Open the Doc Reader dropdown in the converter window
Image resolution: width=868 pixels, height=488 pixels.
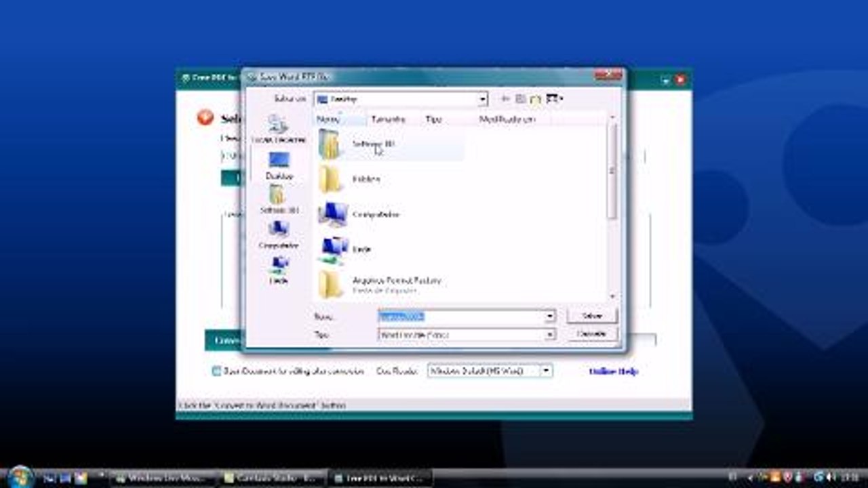click(x=547, y=371)
